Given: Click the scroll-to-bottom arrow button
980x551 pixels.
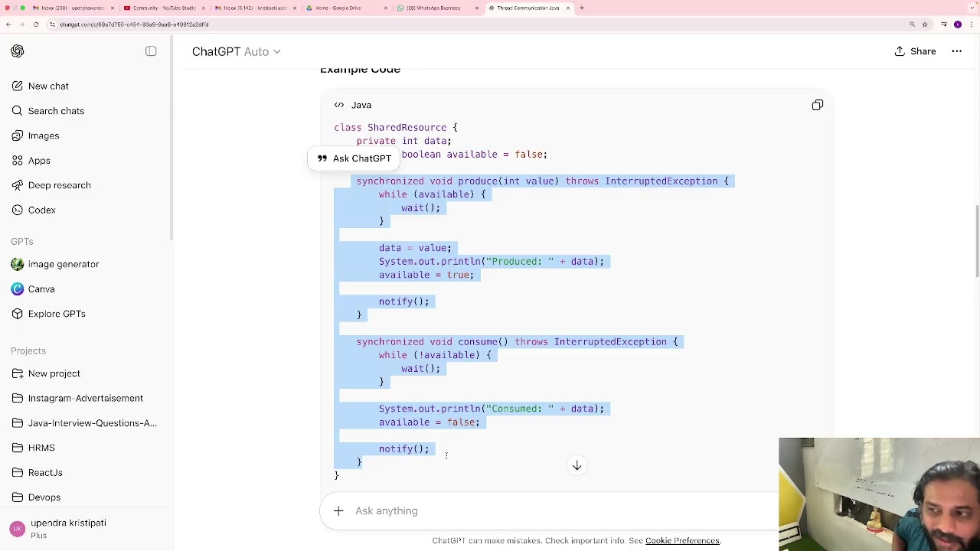Looking at the screenshot, I should [577, 465].
